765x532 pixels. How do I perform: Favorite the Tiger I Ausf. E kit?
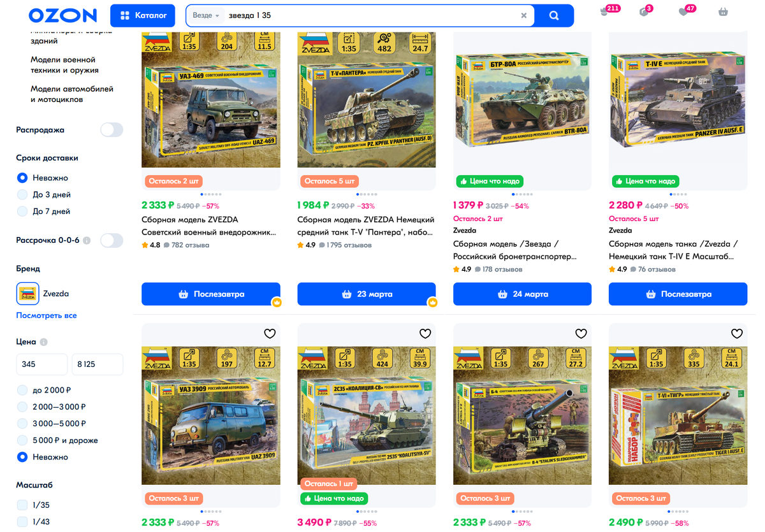pyautogui.click(x=736, y=333)
